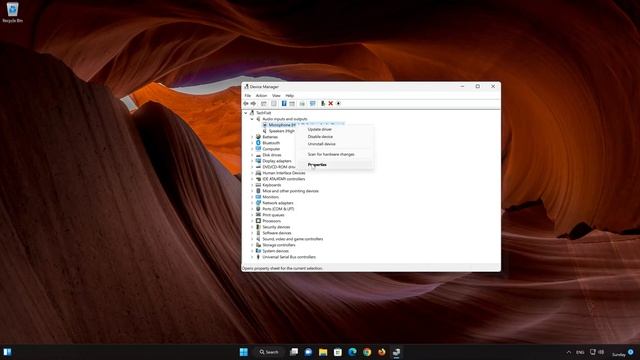Viewport: 640px width, 360px height.
Task: Click the Forward arrow in Device Manager toolbar
Action: point(253,104)
